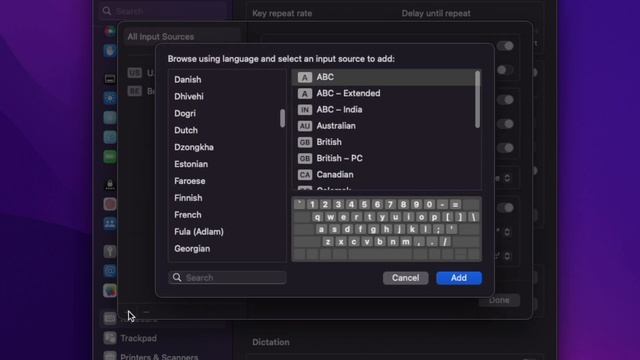Click the Add button
The image size is (640, 360).
pyautogui.click(x=459, y=278)
